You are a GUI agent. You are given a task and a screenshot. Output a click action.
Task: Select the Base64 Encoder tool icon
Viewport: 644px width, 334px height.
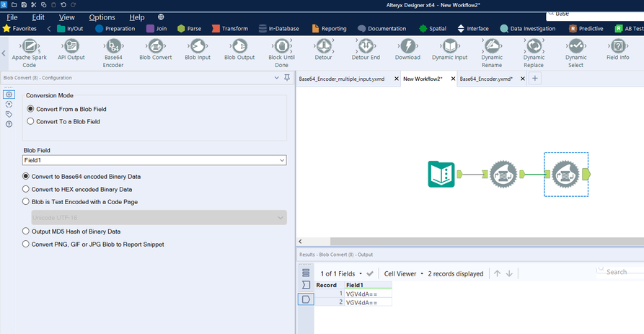point(113,45)
